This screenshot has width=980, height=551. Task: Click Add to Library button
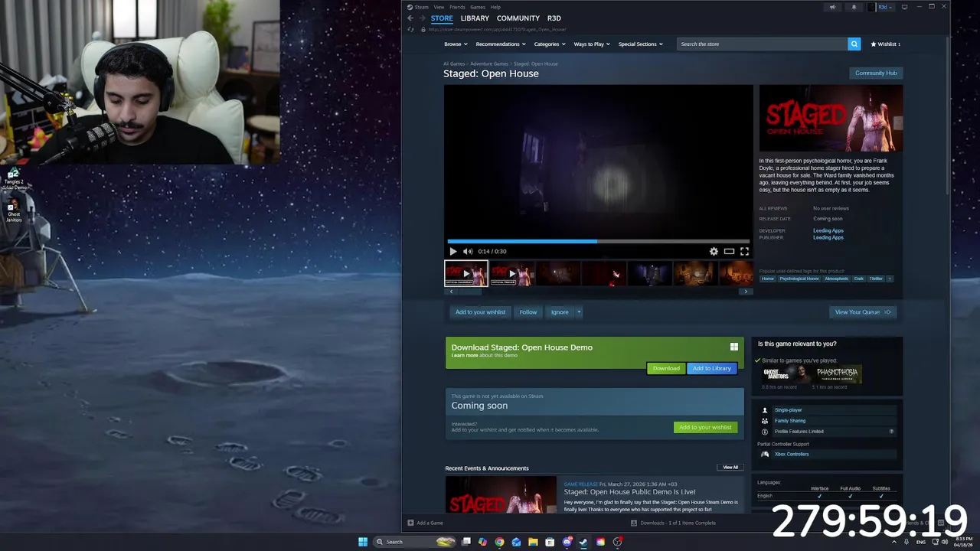(712, 368)
